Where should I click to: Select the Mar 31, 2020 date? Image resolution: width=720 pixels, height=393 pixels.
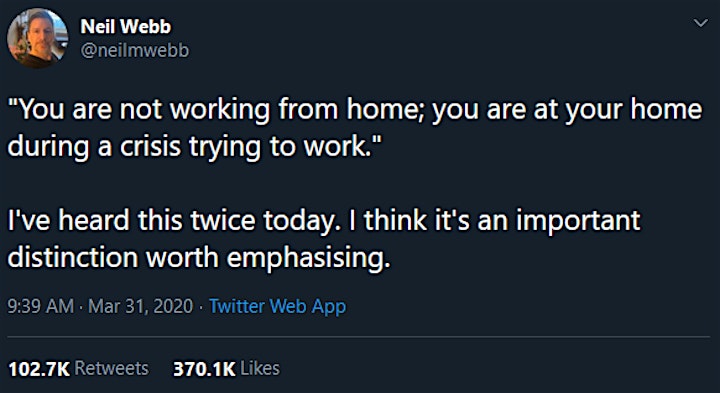click(140, 306)
